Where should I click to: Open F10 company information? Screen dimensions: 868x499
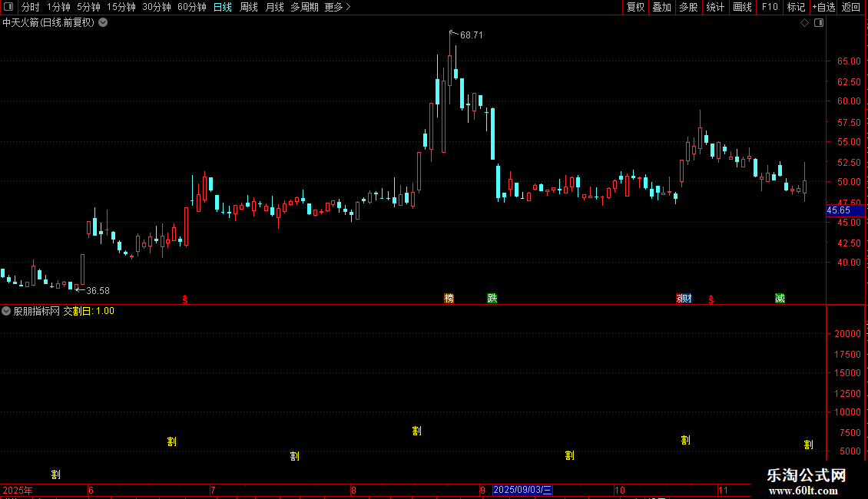(x=770, y=7)
